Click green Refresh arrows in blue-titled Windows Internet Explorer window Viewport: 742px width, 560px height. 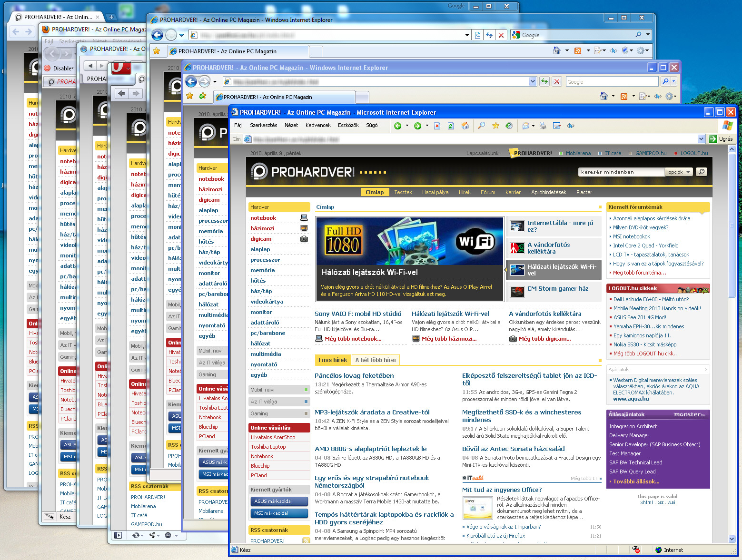[x=544, y=81]
